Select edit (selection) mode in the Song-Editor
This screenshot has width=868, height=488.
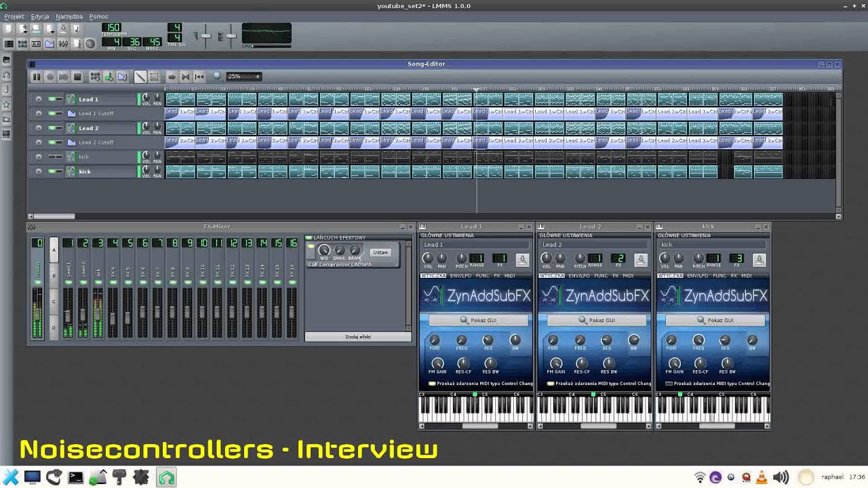coord(154,77)
